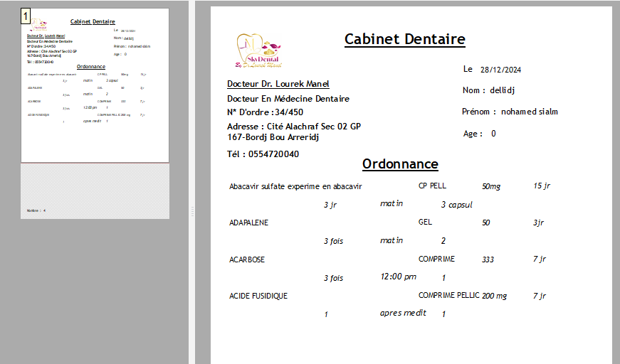Click the Age value in header
The width and height of the screenshot is (620, 364).
[x=493, y=134]
